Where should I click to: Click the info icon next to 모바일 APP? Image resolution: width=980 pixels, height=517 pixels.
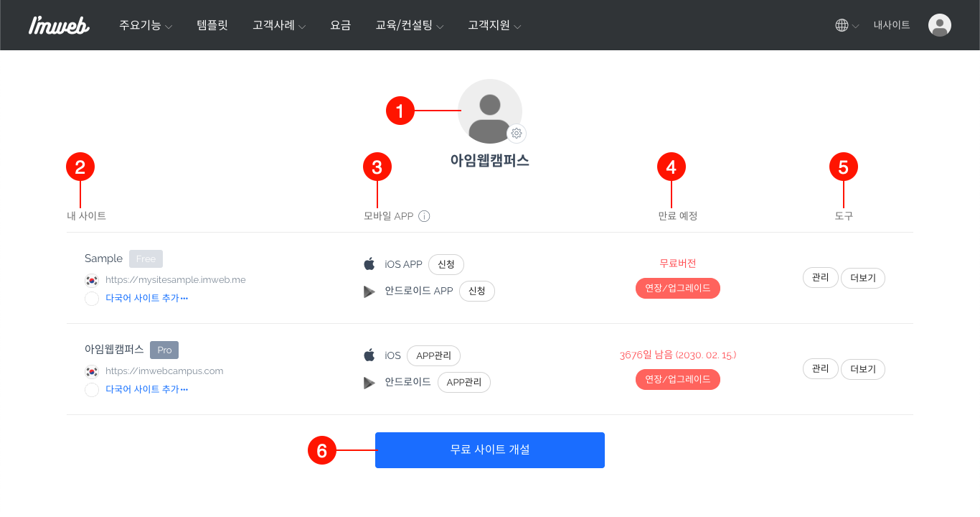click(x=424, y=216)
